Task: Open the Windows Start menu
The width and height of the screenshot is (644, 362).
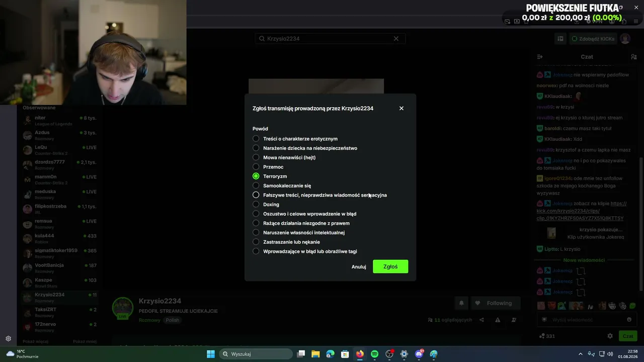Action: [x=211, y=354]
